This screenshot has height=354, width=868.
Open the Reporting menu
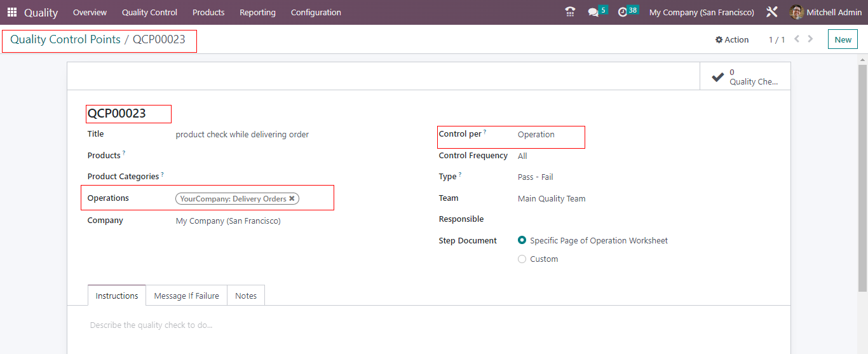click(257, 12)
